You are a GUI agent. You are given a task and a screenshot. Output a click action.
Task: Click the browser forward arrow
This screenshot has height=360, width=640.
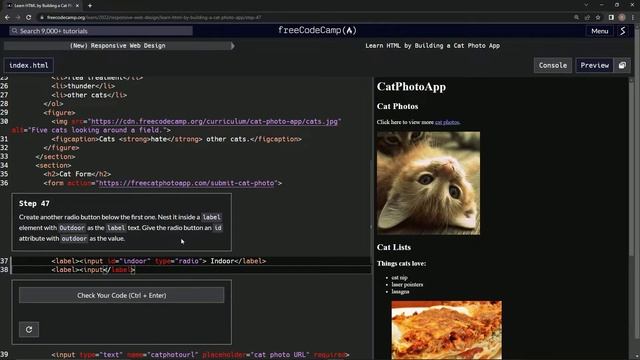pyautogui.click(x=18, y=18)
